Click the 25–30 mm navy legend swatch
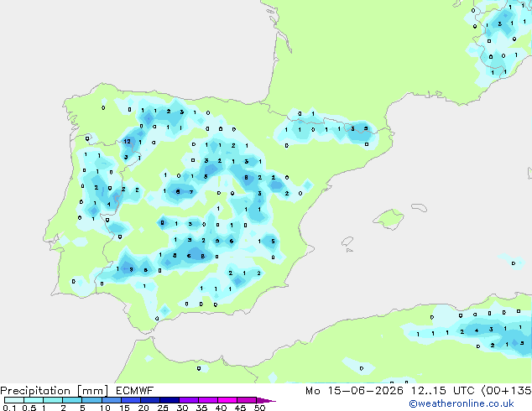The height and width of the screenshot is (411, 532). click(x=169, y=400)
